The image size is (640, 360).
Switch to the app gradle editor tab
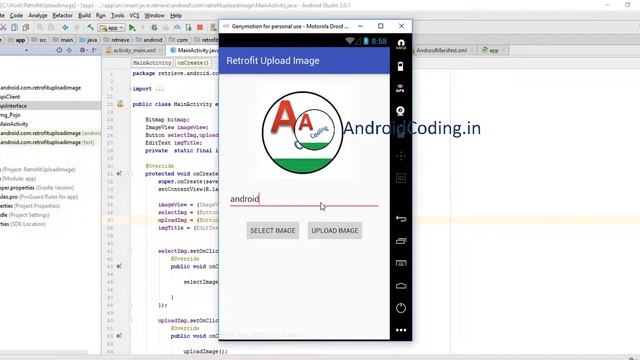[493, 50]
